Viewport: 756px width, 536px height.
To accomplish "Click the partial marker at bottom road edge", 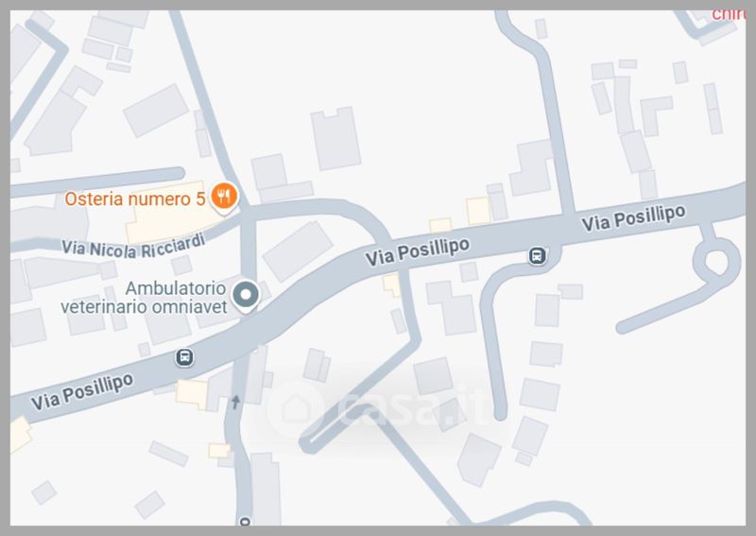I will click(x=245, y=521).
